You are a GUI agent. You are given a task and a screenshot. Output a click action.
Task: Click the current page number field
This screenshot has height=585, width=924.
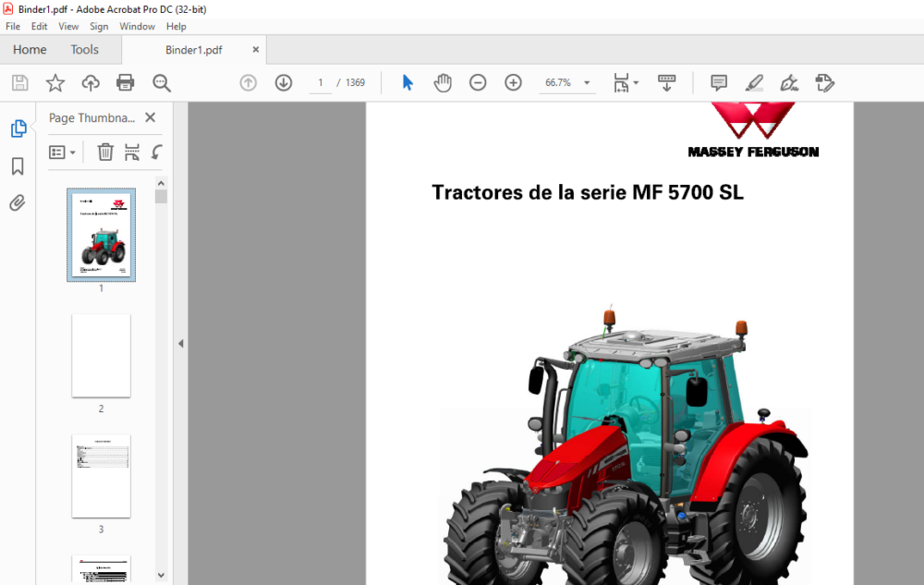pyautogui.click(x=321, y=83)
